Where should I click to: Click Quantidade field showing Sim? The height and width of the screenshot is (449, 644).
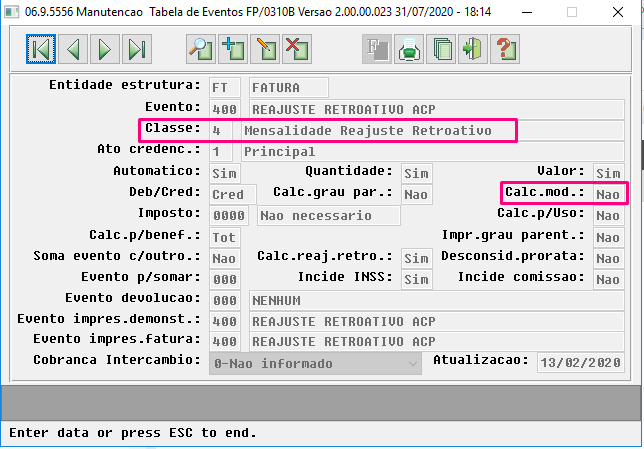click(416, 173)
